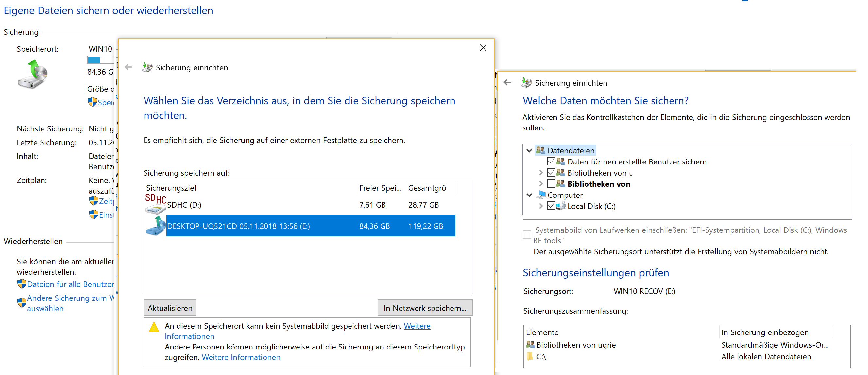The width and height of the screenshot is (868, 375).
Task: Expand the checked Bibliotheken von node
Action: (541, 173)
